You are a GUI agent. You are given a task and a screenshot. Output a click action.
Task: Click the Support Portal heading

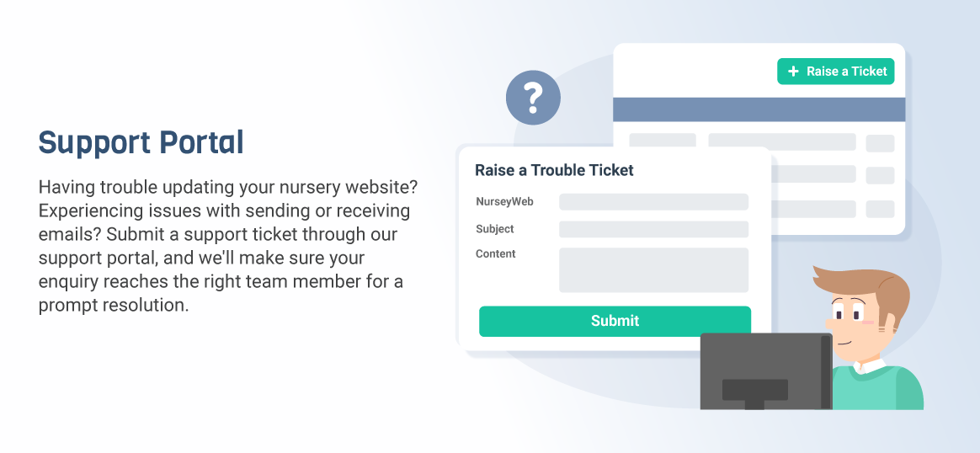tap(141, 143)
